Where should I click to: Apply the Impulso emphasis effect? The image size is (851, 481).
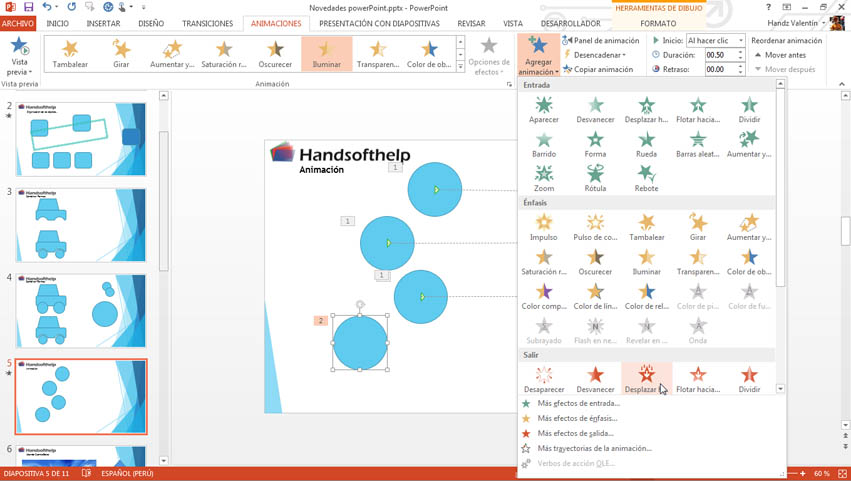(x=543, y=227)
